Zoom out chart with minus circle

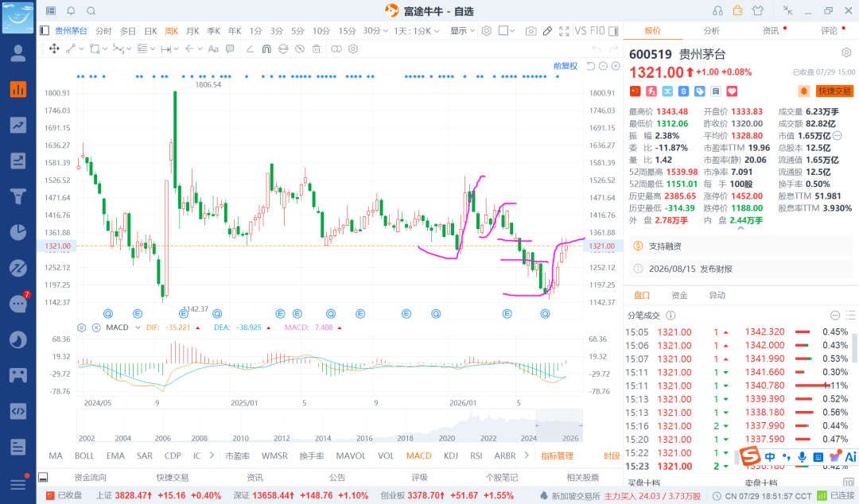[603, 66]
